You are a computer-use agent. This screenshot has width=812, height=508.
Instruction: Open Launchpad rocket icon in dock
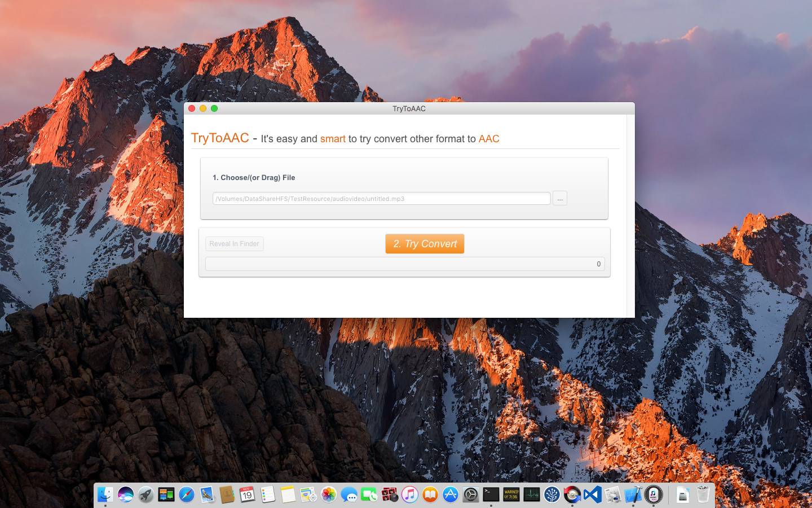(146, 495)
